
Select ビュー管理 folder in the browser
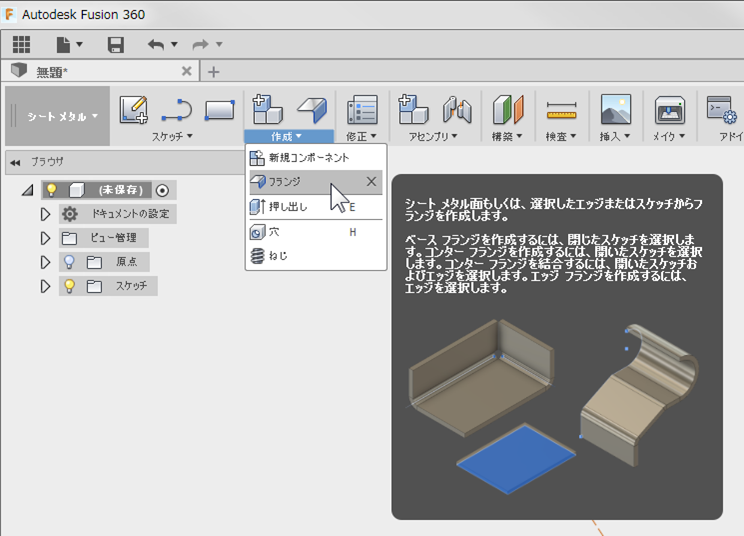pos(113,238)
